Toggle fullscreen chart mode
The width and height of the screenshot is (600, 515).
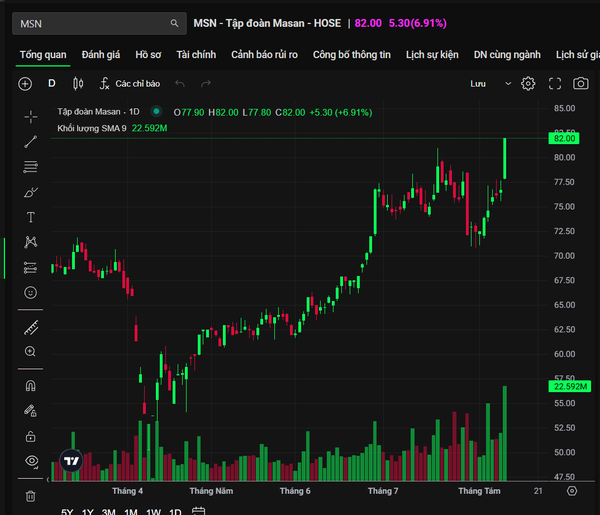click(555, 83)
